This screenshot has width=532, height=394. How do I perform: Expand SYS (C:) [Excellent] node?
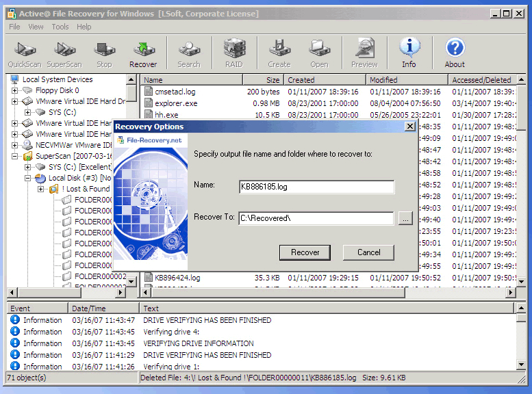pyautogui.click(x=28, y=167)
